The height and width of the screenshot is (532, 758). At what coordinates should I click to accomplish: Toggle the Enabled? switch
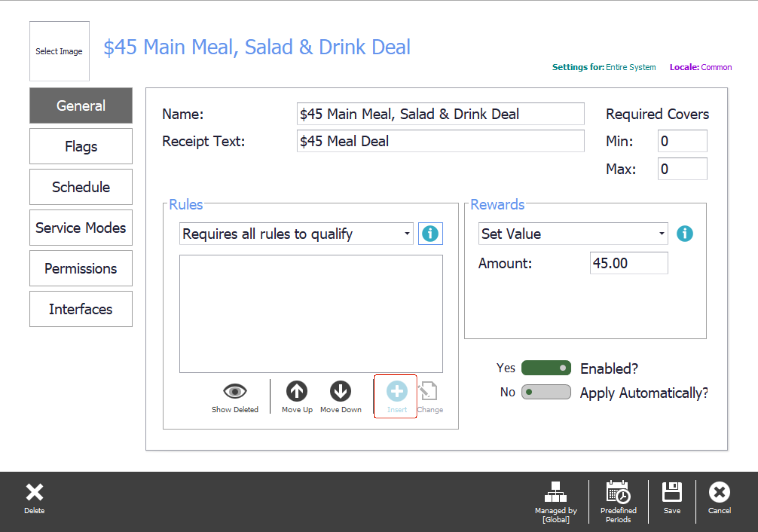click(546, 368)
